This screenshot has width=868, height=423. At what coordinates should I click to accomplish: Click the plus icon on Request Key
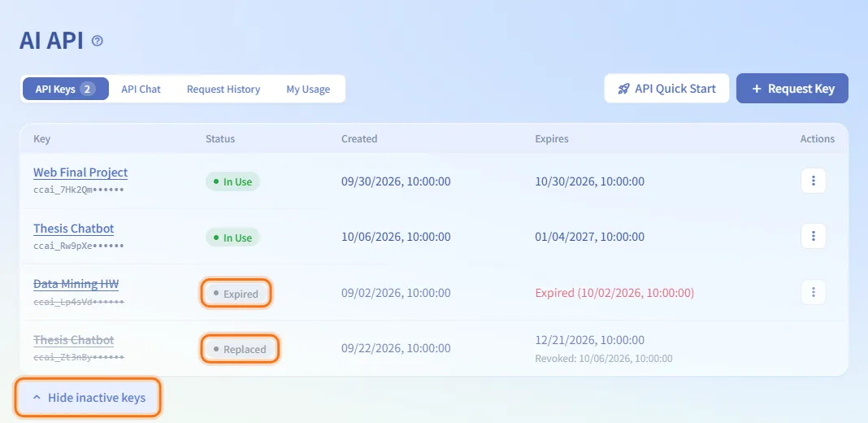click(757, 89)
